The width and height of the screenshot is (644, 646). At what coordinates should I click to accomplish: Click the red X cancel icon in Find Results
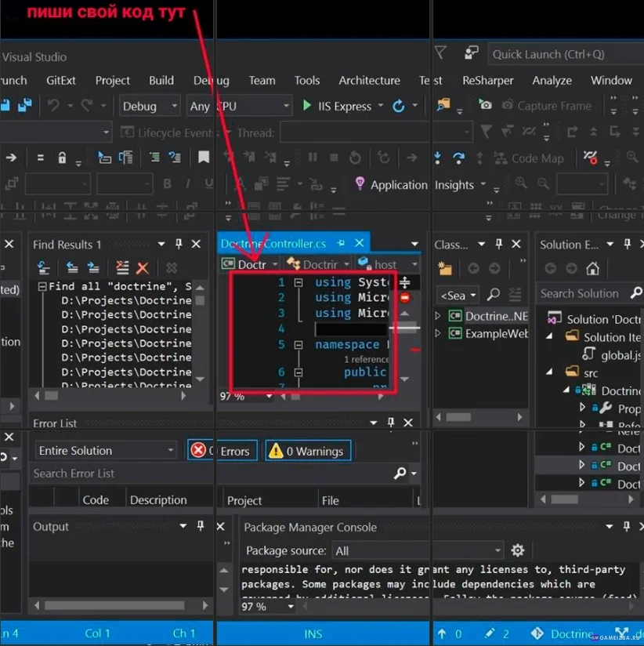pyautogui.click(x=143, y=268)
